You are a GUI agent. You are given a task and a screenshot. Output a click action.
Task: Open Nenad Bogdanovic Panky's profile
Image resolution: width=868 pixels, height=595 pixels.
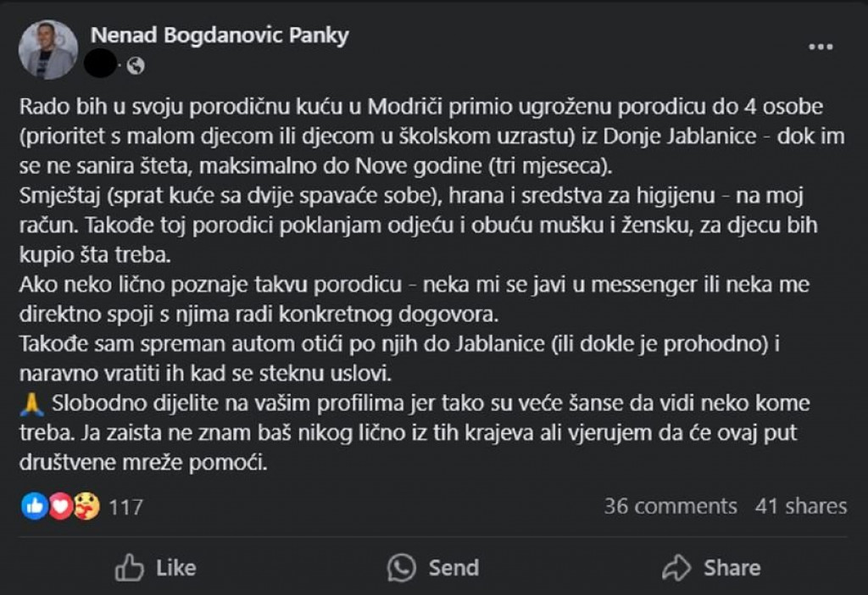click(x=220, y=36)
